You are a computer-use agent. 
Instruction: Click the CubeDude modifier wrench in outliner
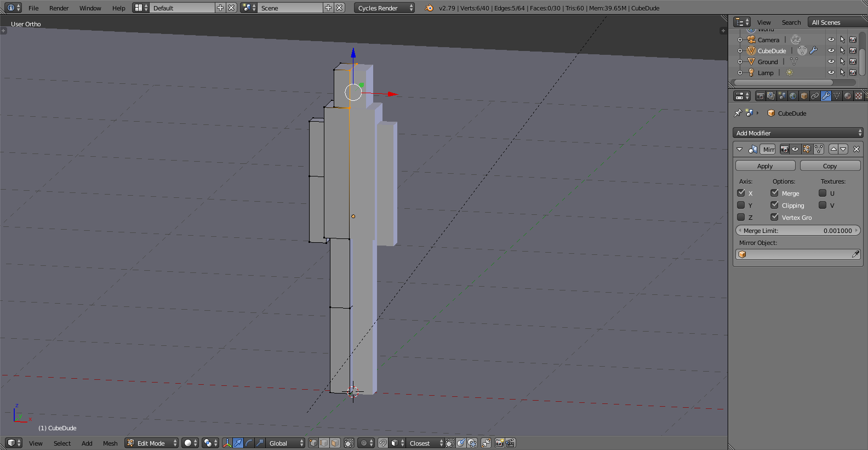point(814,50)
